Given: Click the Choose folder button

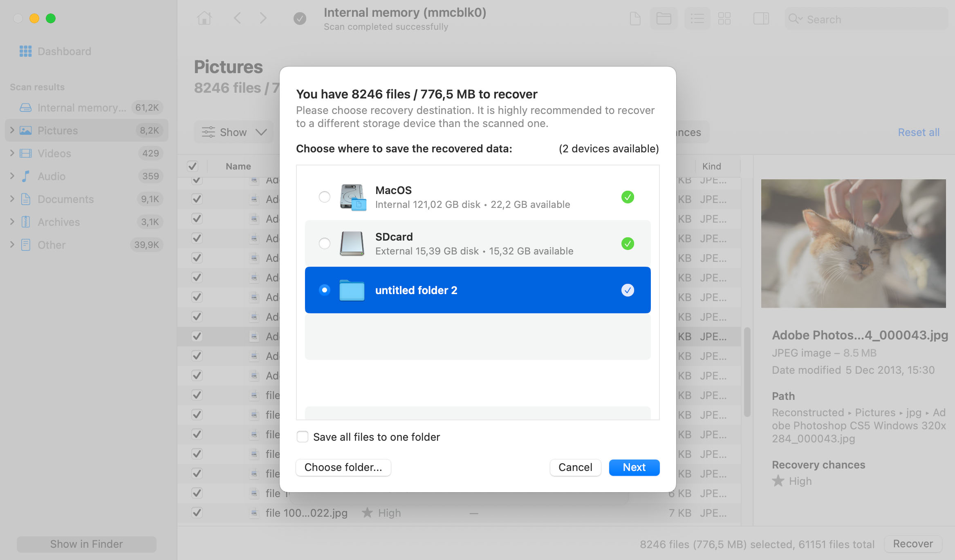Looking at the screenshot, I should 343,466.
